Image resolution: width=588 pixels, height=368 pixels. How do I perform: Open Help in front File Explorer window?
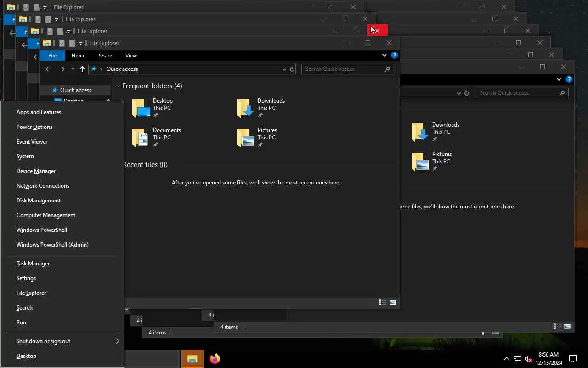394,55
